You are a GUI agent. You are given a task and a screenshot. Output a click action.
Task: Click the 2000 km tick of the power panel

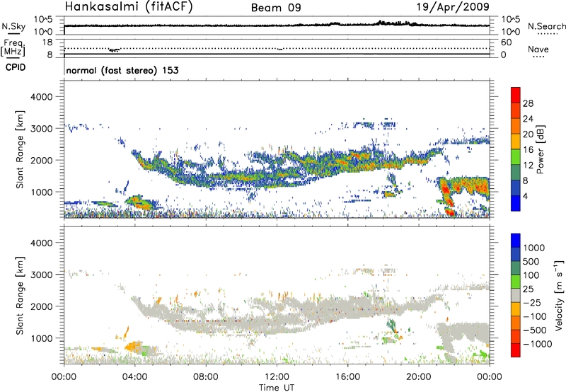[x=41, y=160]
